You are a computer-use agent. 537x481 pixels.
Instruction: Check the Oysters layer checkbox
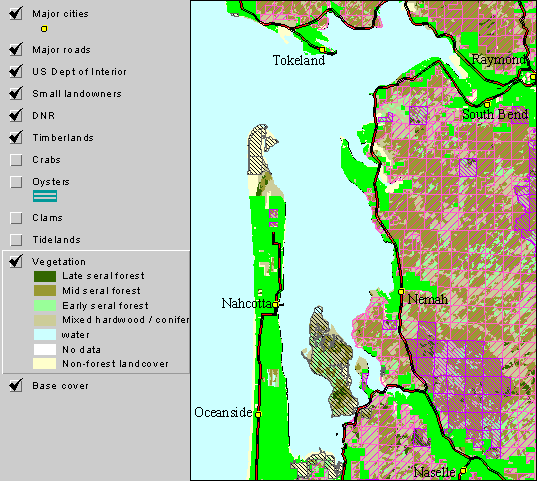(x=16, y=182)
